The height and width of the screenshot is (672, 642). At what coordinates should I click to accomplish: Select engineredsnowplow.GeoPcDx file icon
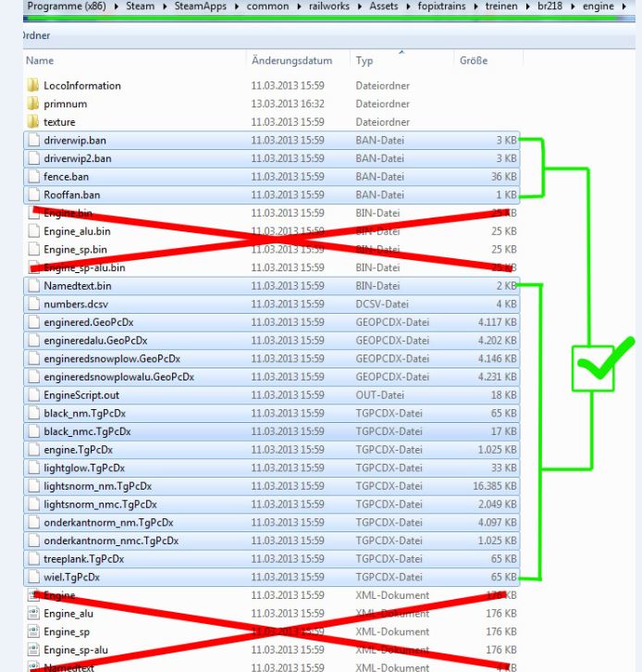(x=34, y=359)
